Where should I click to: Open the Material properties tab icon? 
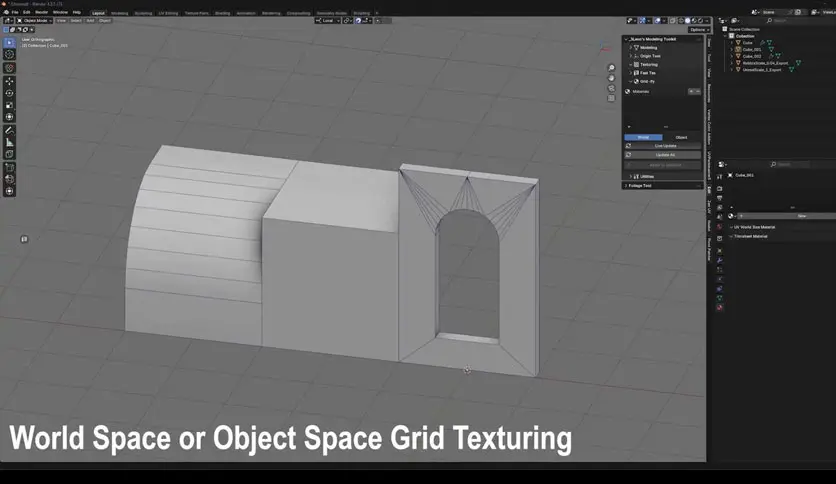(x=720, y=308)
